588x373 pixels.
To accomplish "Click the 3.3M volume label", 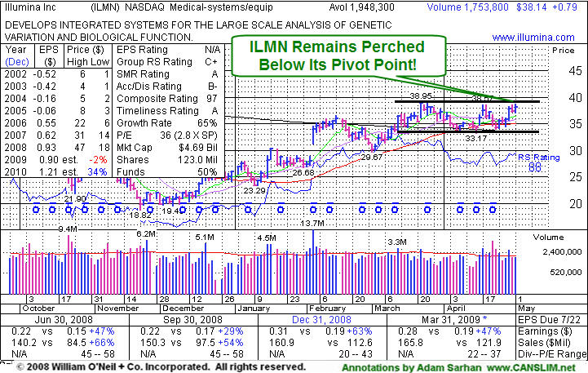I will click(396, 242).
